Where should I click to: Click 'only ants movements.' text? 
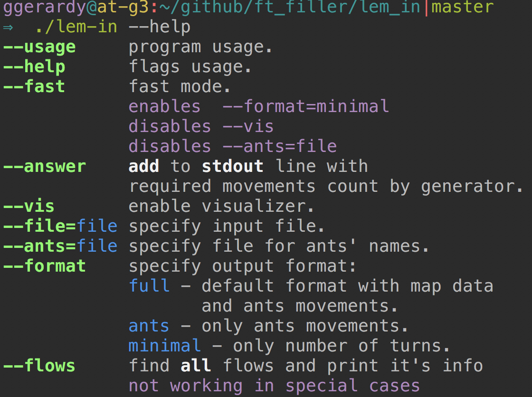pos(304,326)
